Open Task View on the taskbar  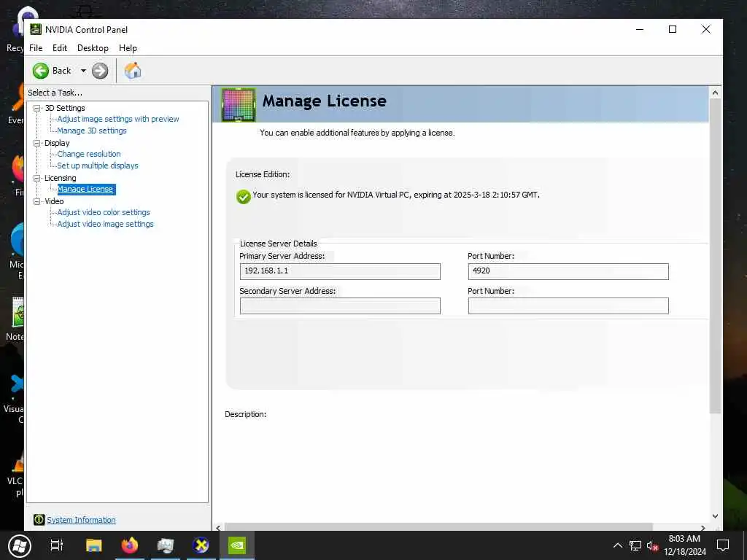pyautogui.click(x=57, y=545)
